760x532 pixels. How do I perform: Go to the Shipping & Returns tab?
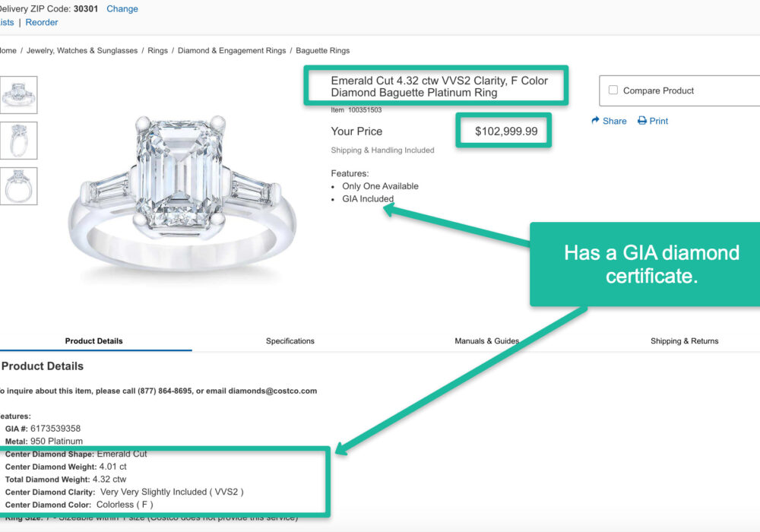tap(684, 341)
